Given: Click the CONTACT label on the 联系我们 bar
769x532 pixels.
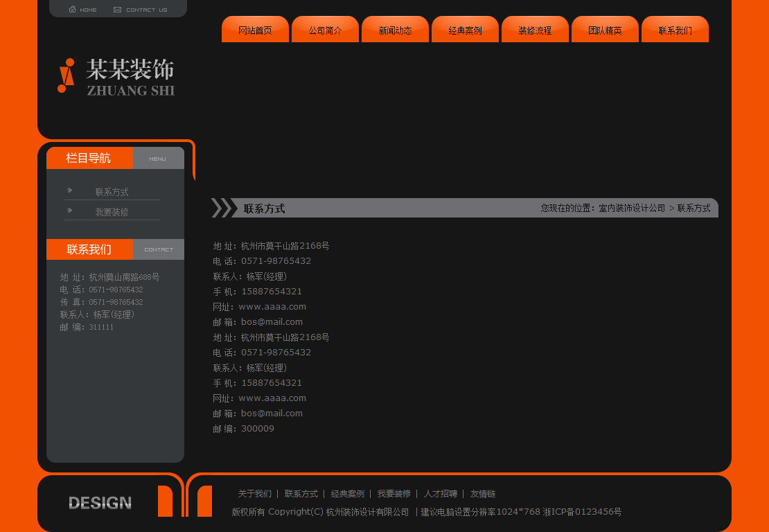Looking at the screenshot, I should [x=159, y=249].
